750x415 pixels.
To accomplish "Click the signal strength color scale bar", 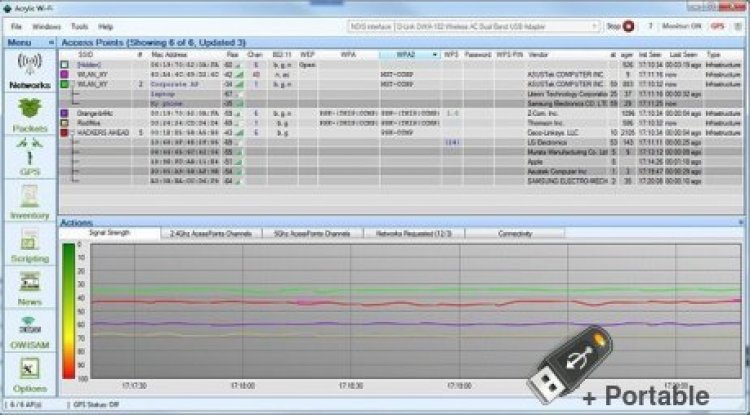I will pos(69,311).
